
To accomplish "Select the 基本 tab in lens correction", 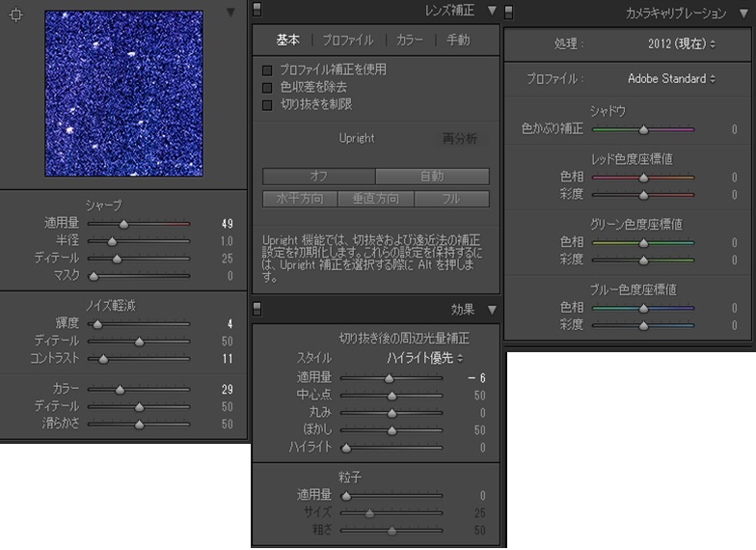I will (x=287, y=41).
